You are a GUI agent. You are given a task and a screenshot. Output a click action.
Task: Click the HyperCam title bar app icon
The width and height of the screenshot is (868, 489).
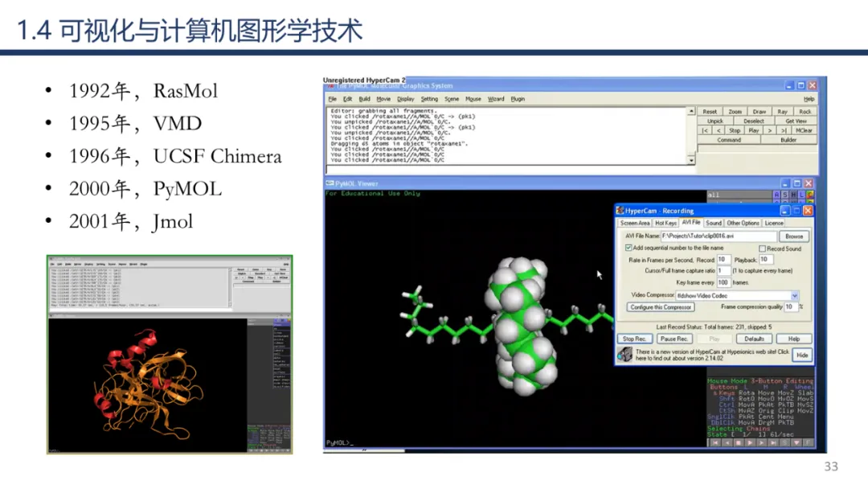620,211
